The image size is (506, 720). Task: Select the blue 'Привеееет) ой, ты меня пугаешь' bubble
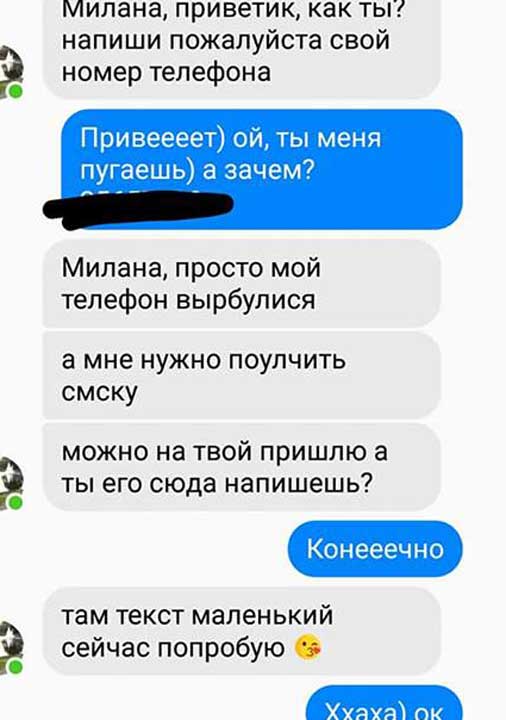click(x=262, y=169)
